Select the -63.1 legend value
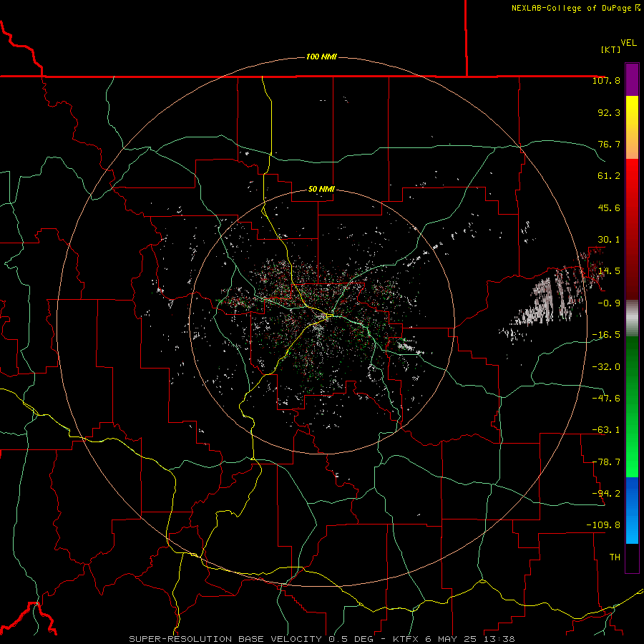 [x=606, y=430]
